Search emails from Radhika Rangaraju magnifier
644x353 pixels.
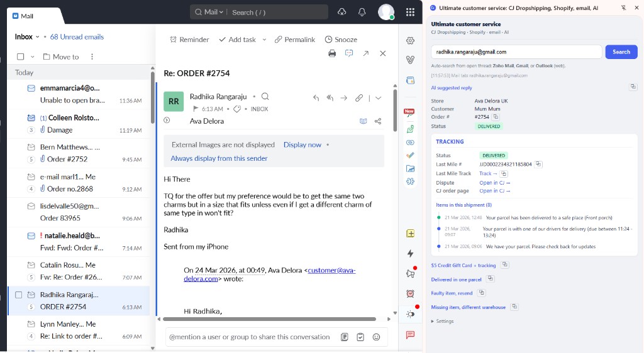(x=265, y=96)
